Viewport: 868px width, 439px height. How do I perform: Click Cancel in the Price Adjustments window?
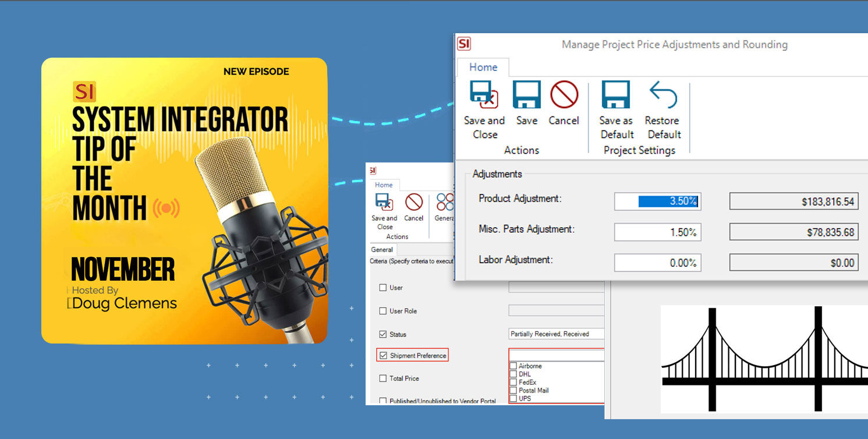[564, 103]
